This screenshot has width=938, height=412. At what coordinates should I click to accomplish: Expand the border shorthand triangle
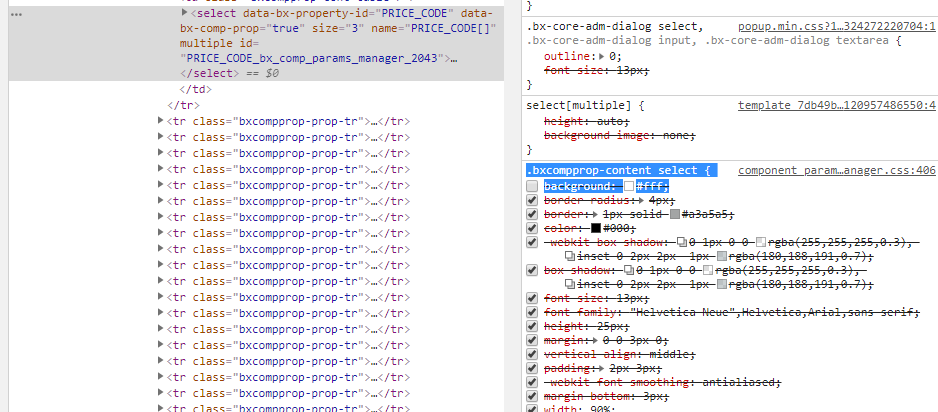tap(595, 214)
